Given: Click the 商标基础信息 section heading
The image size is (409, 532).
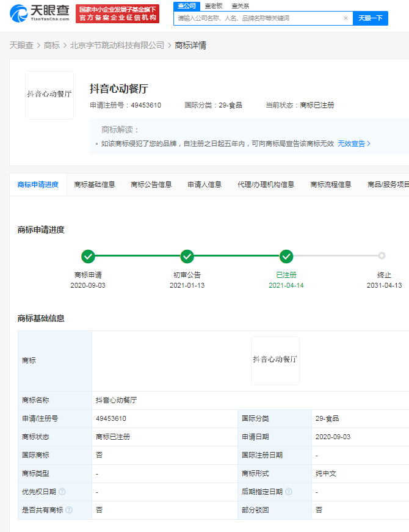Looking at the screenshot, I should point(41,318).
